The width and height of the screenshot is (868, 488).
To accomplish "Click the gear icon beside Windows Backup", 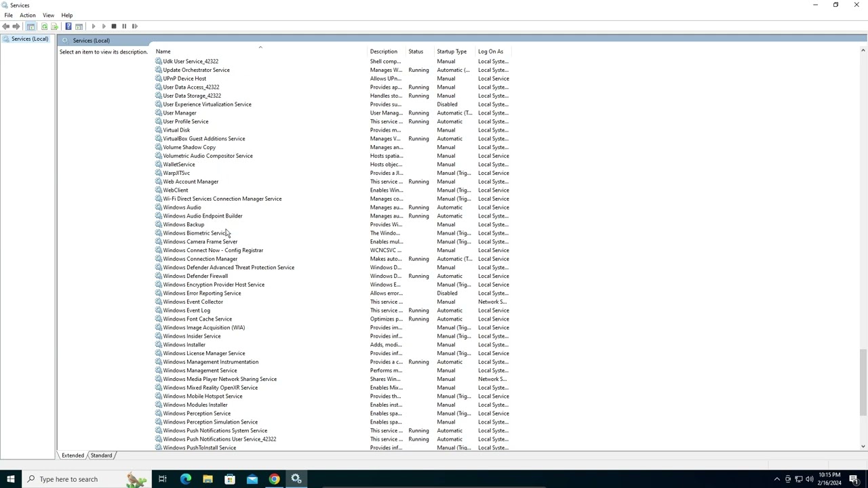I will (x=159, y=224).
